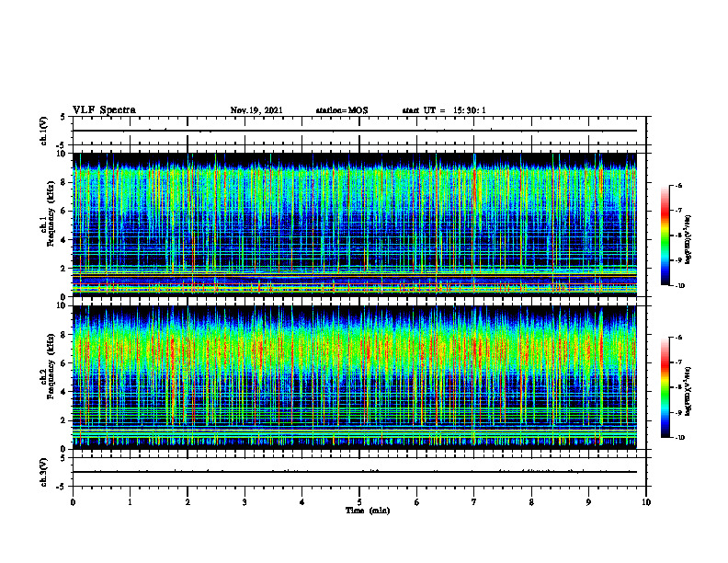Click ch.2 frequency tick label "2"

(x=63, y=420)
